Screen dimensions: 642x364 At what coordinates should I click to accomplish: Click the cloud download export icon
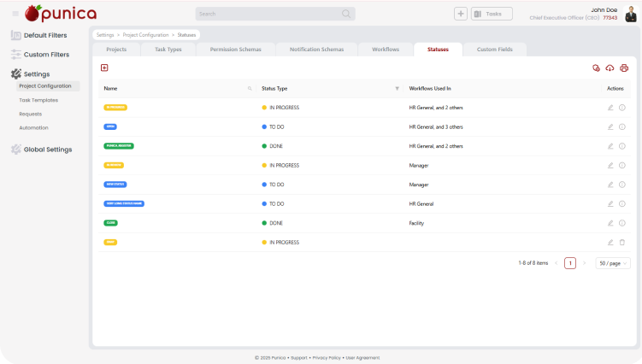point(610,68)
